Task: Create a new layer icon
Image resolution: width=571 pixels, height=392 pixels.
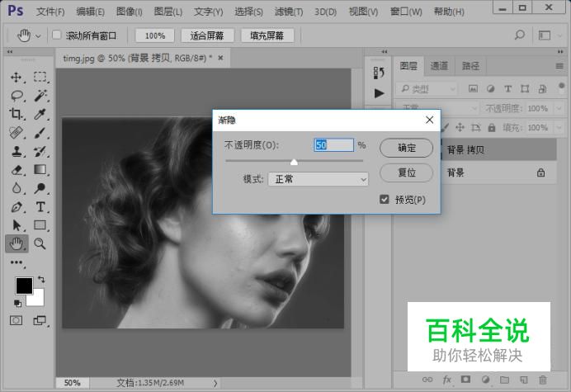Action: click(x=524, y=380)
